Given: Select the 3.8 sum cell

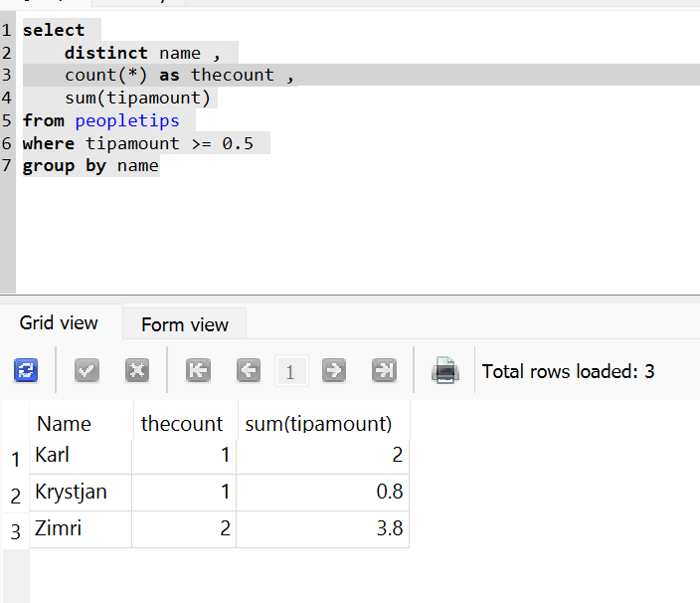Looking at the screenshot, I should [x=323, y=529].
